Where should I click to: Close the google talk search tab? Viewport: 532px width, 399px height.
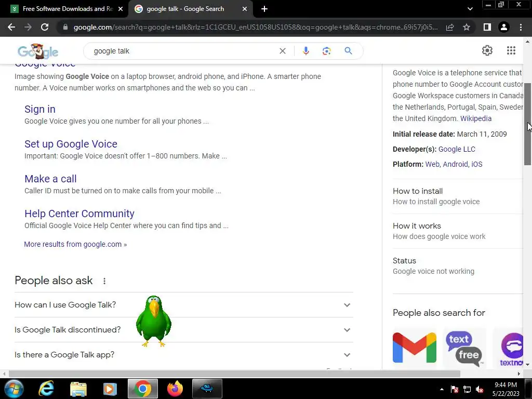point(245,9)
